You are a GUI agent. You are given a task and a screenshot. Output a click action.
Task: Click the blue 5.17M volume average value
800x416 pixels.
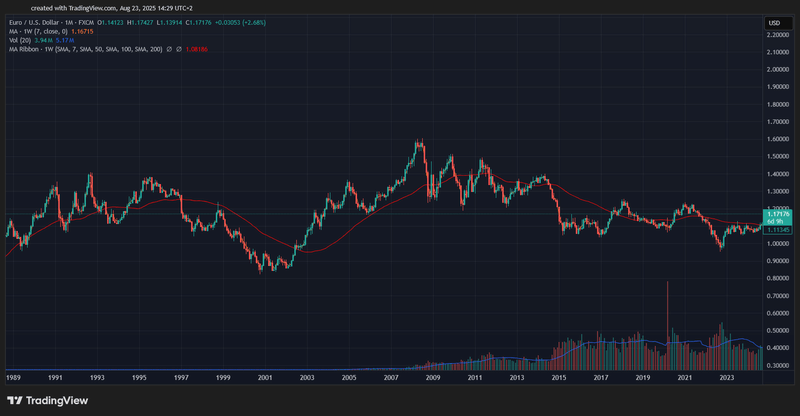pos(65,40)
